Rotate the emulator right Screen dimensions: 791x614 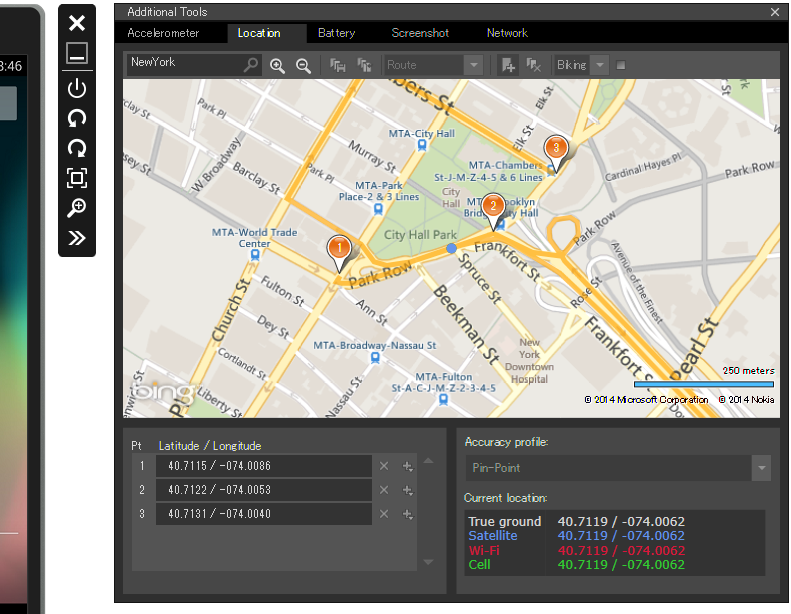(77, 148)
